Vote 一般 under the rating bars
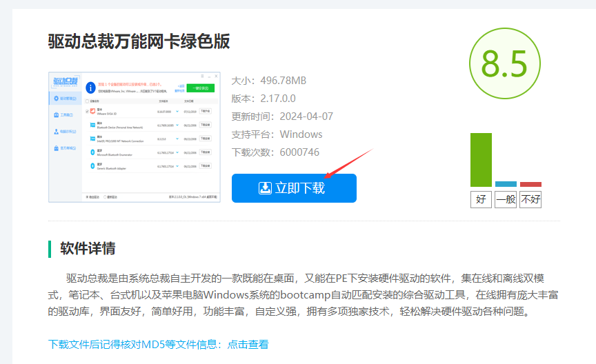The image size is (596, 364). [505, 200]
